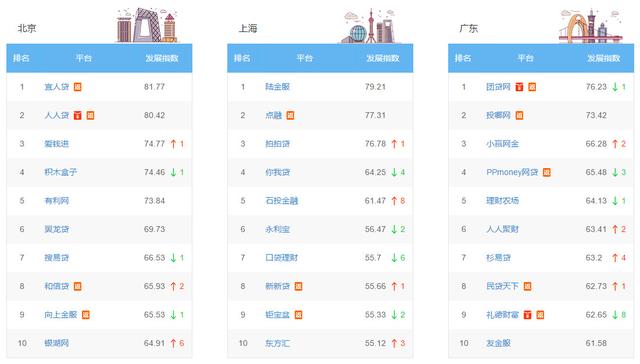Open the 爱钱进 platform link
This screenshot has width=640, height=364.
pos(57,144)
